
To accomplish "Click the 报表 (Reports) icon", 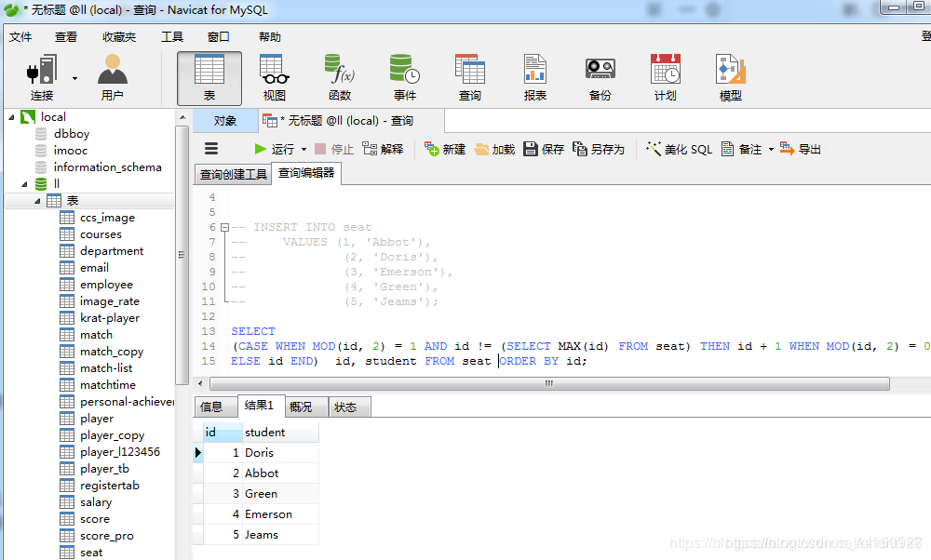I will pyautogui.click(x=534, y=74).
